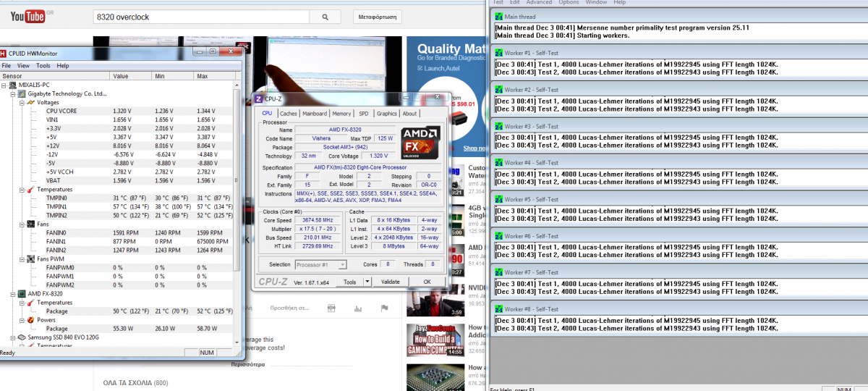Click the AMD FX-8320 chip icon
This screenshot has width=868, height=391.
[22, 293]
